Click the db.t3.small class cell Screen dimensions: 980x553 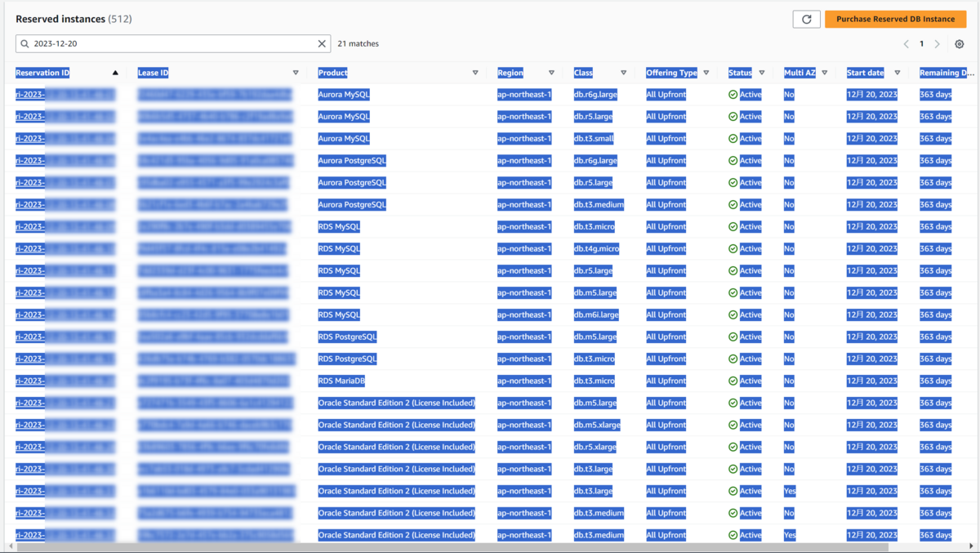[594, 138]
